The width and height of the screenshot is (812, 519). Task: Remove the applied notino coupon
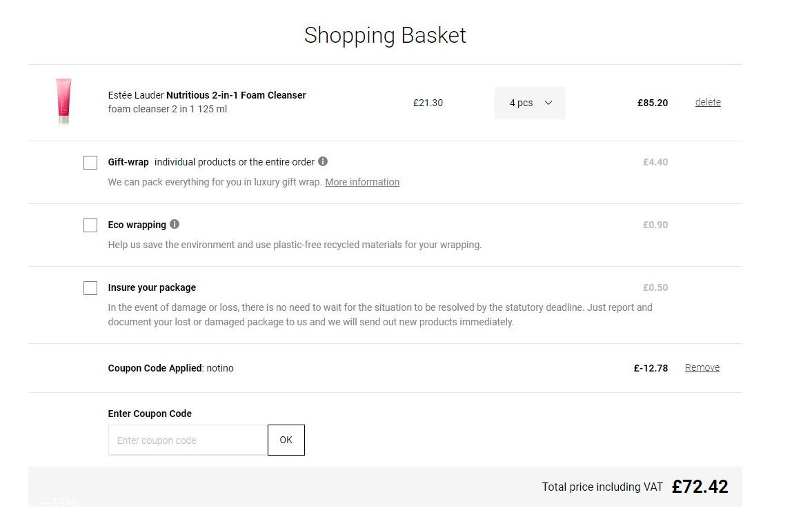702,367
